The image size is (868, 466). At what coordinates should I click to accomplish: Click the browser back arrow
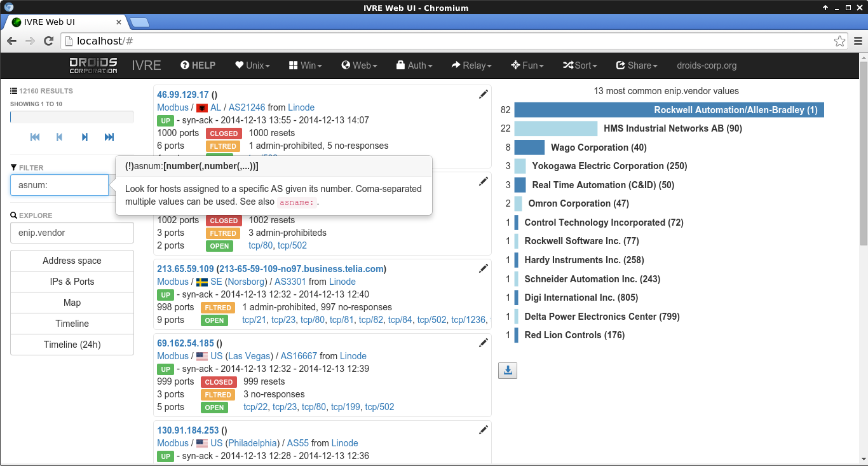coord(11,41)
